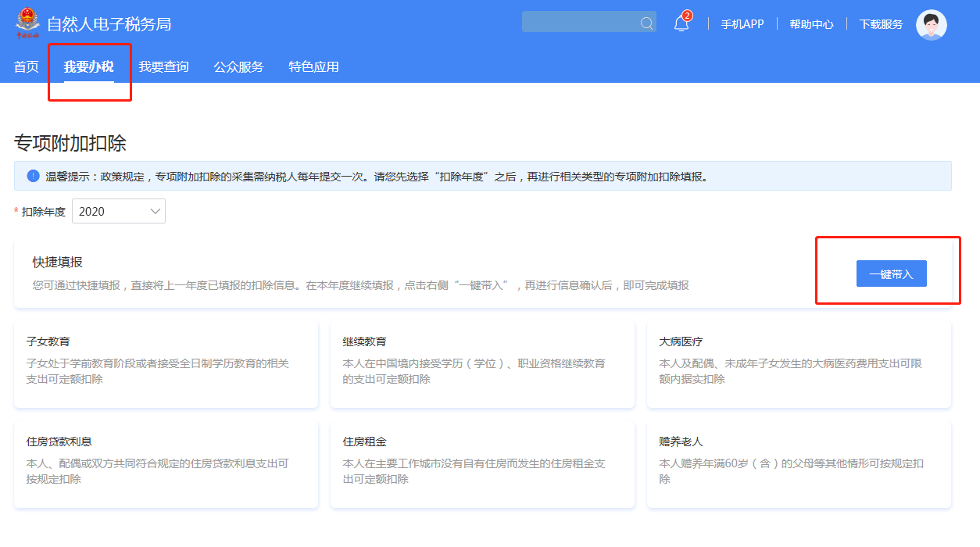Open the 住房租金 deduction card

(482, 463)
